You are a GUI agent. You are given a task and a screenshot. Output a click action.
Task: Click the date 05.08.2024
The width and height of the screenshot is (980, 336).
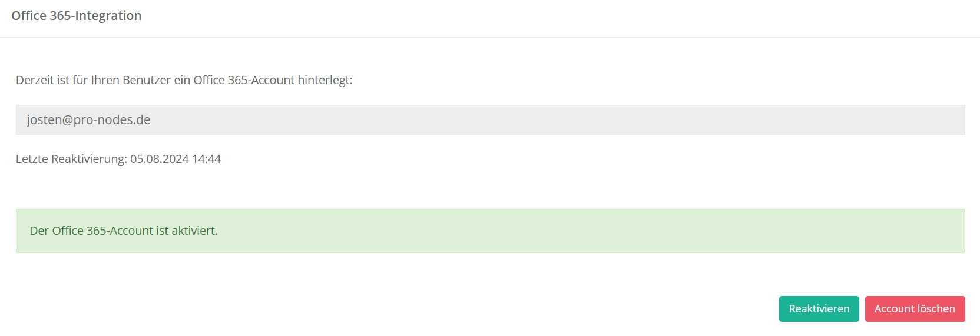159,159
